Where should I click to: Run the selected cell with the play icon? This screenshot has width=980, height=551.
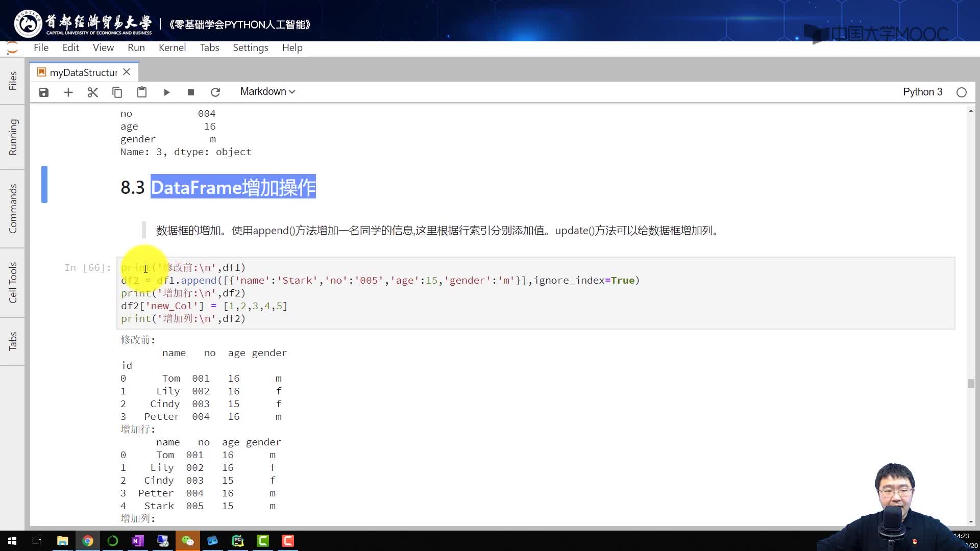[166, 92]
